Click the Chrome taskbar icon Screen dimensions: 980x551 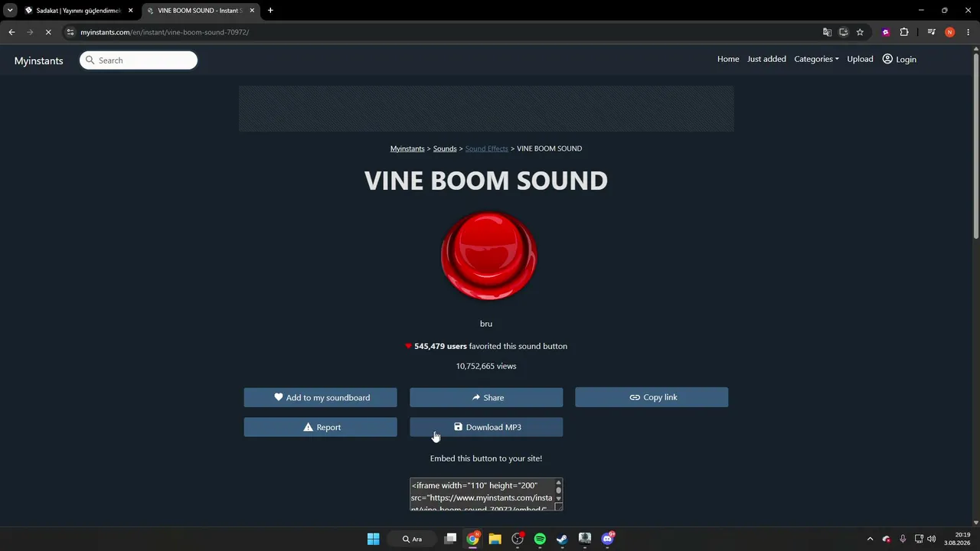pos(473,539)
